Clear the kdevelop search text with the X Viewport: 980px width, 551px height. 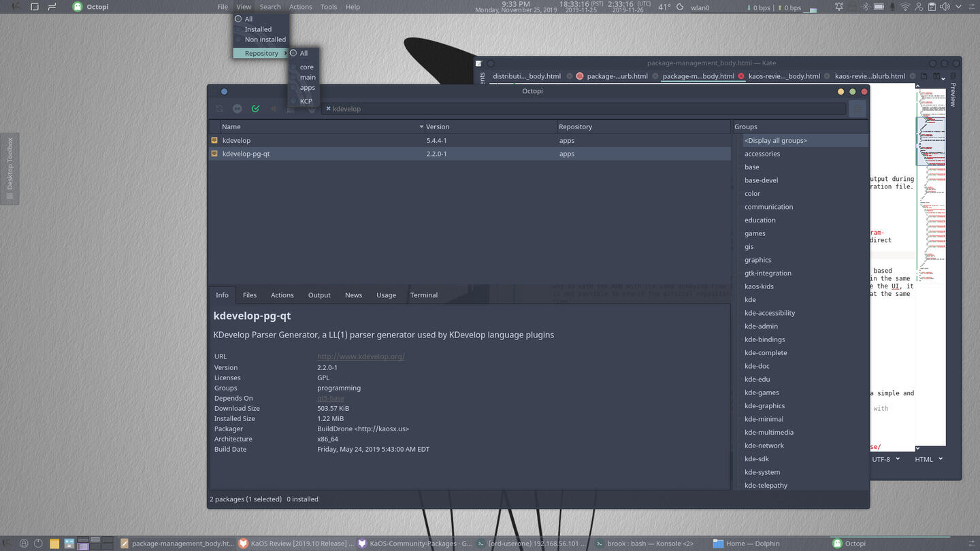coord(328,109)
